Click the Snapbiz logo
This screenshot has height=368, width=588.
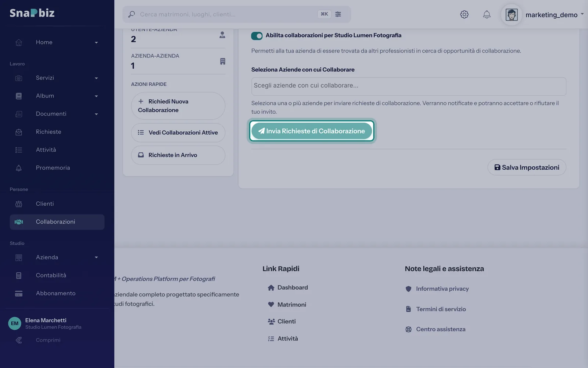(32, 13)
